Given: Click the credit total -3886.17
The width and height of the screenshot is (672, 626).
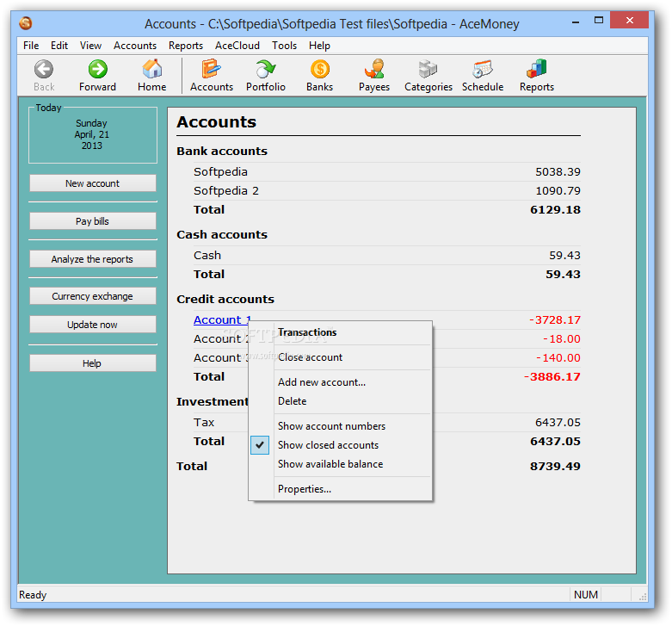Looking at the screenshot, I should (x=552, y=376).
